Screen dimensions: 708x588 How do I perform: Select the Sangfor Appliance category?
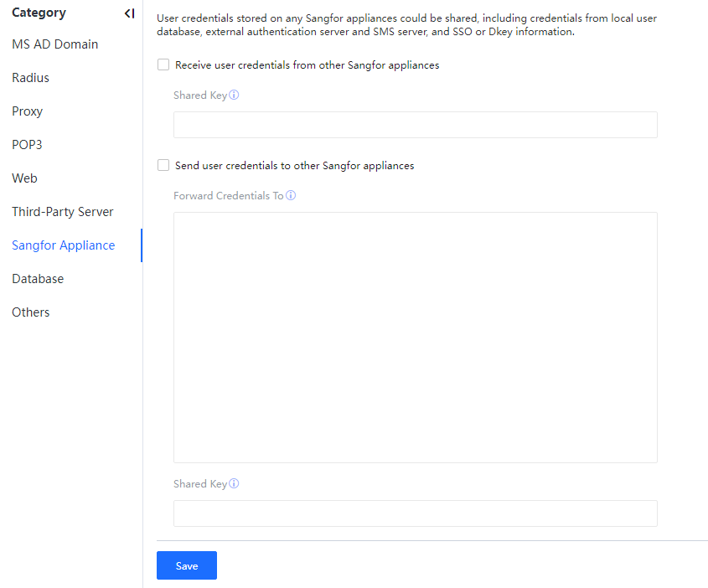(63, 245)
